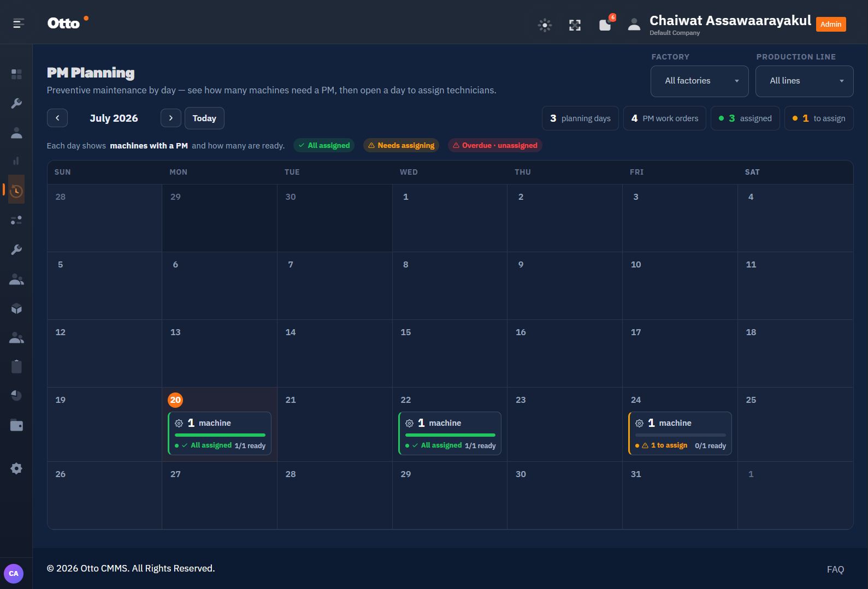Open the All lines production dropdown
This screenshot has width=868, height=589.
(804, 81)
